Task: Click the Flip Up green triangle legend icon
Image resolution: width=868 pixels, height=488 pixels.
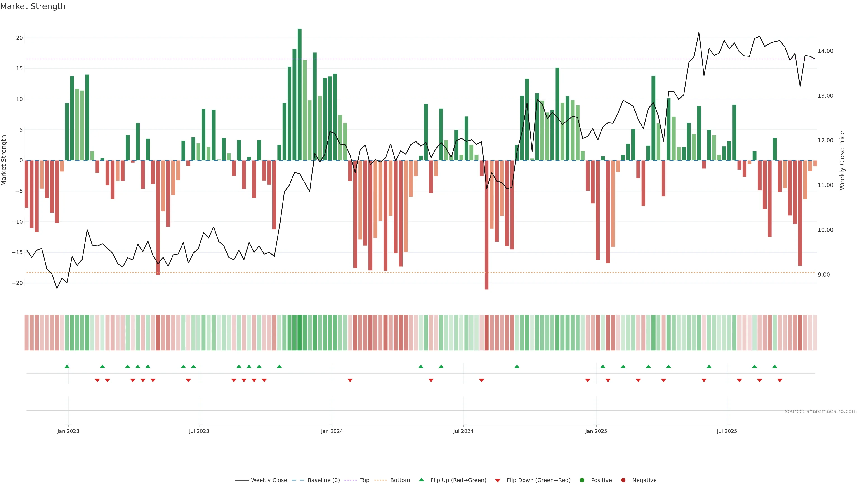Action: pyautogui.click(x=421, y=480)
